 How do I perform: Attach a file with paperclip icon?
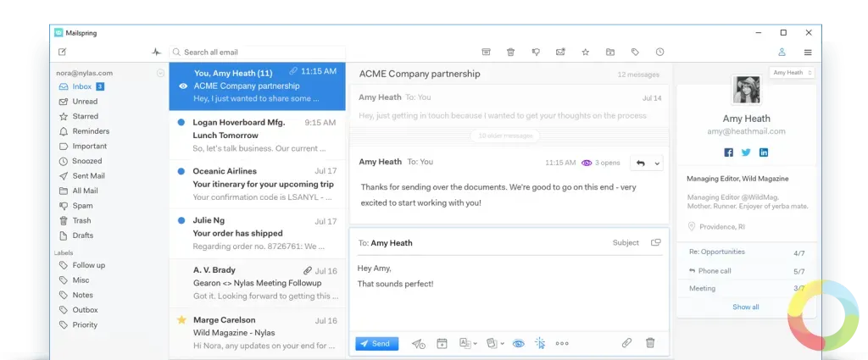pos(626,343)
